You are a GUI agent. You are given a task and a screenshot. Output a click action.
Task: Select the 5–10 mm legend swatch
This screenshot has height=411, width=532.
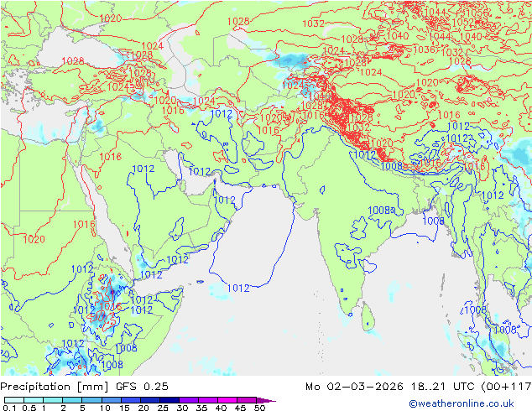click(x=91, y=400)
